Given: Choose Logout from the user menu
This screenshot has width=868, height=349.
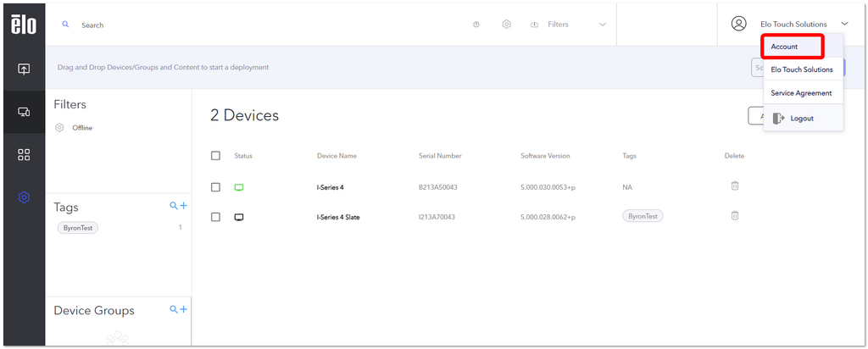Looking at the screenshot, I should [803, 119].
